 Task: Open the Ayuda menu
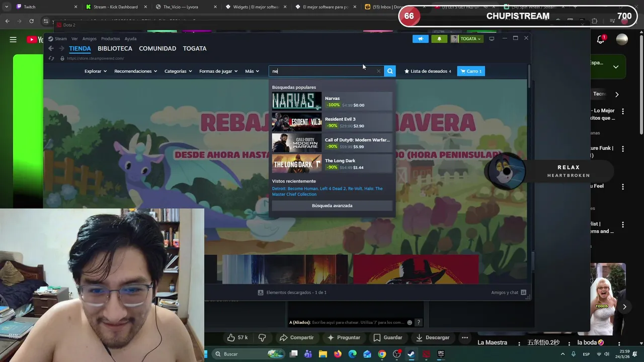point(130,39)
